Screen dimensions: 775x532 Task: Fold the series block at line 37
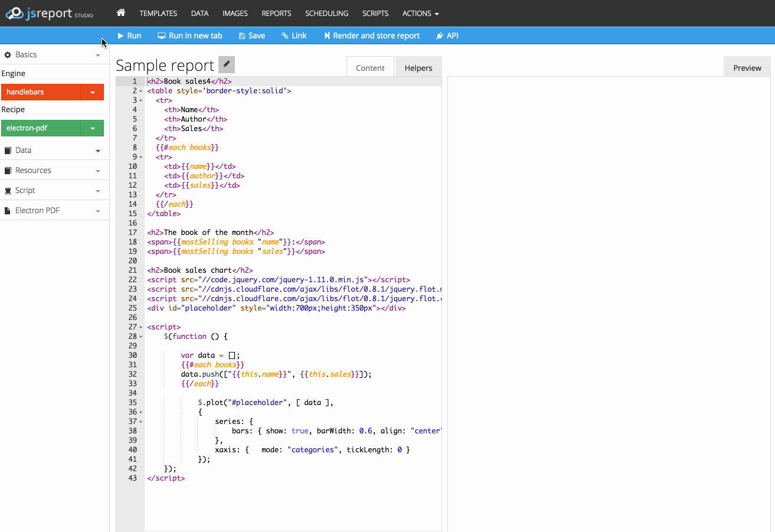click(141, 422)
